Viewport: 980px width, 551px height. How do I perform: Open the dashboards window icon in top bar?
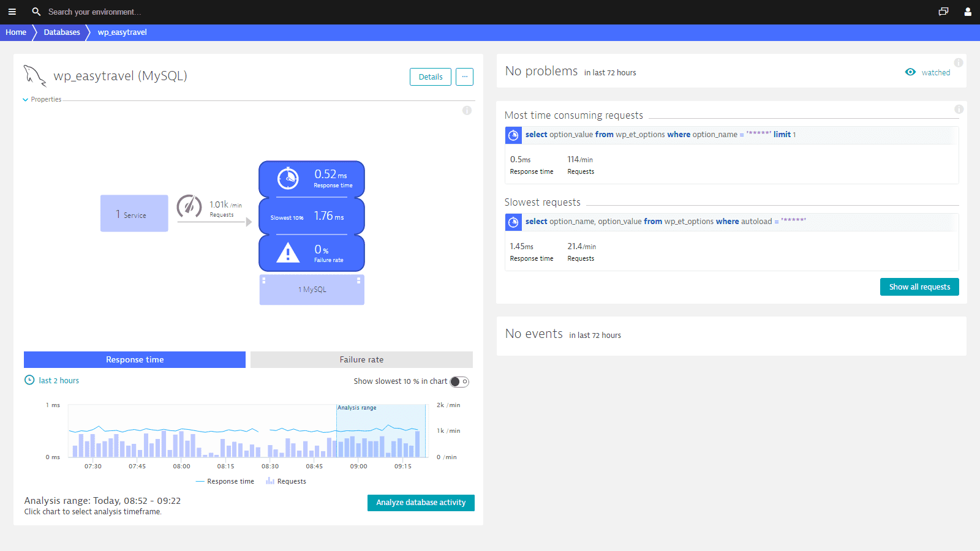pos(943,12)
